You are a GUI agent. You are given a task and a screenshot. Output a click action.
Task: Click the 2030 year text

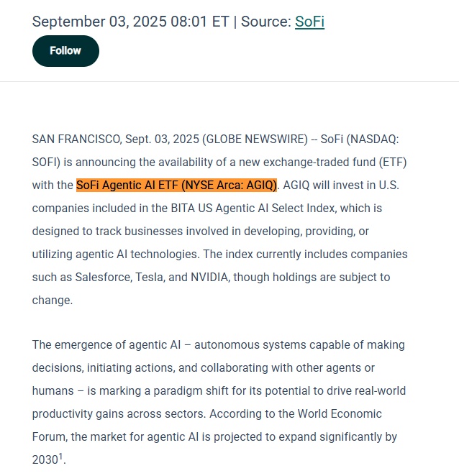coord(45,459)
